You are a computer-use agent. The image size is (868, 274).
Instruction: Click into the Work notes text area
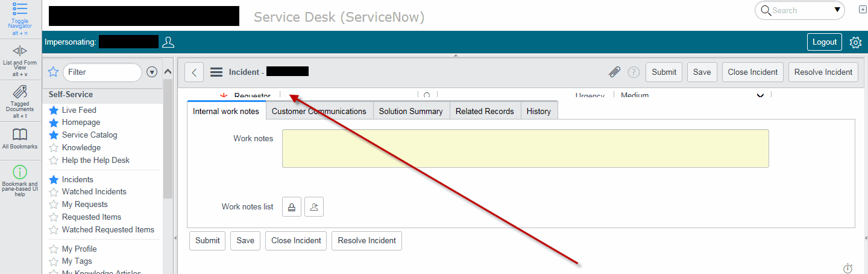pos(526,148)
